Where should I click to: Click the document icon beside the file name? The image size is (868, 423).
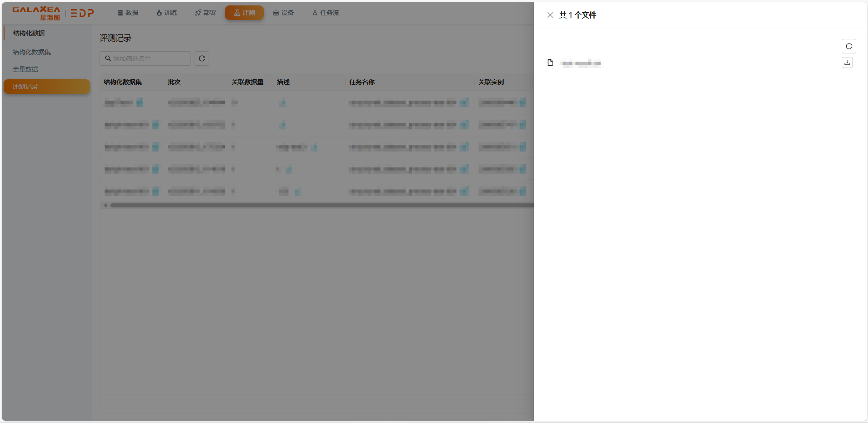click(x=550, y=63)
